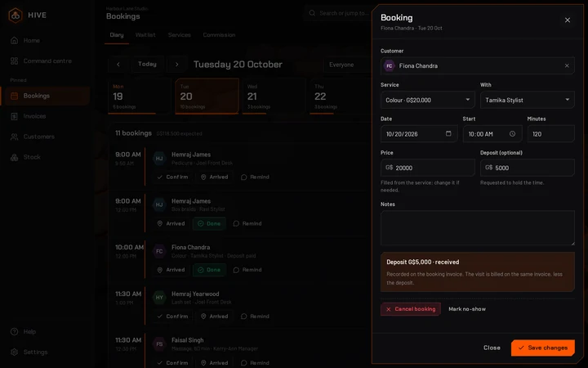The width and height of the screenshot is (588, 368).
Task: Click the Start time field
Action: [492, 133]
